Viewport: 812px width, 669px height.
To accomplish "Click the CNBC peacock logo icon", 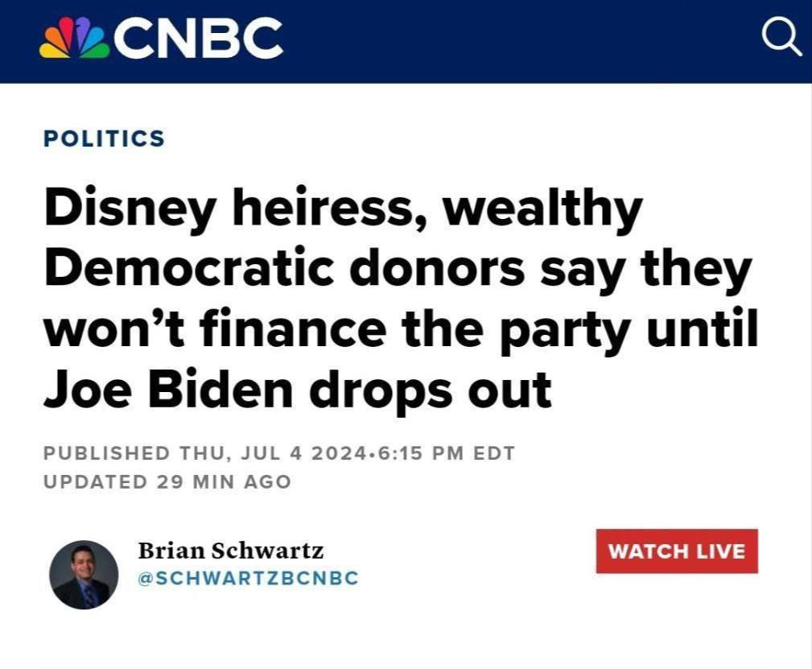I will [x=73, y=39].
